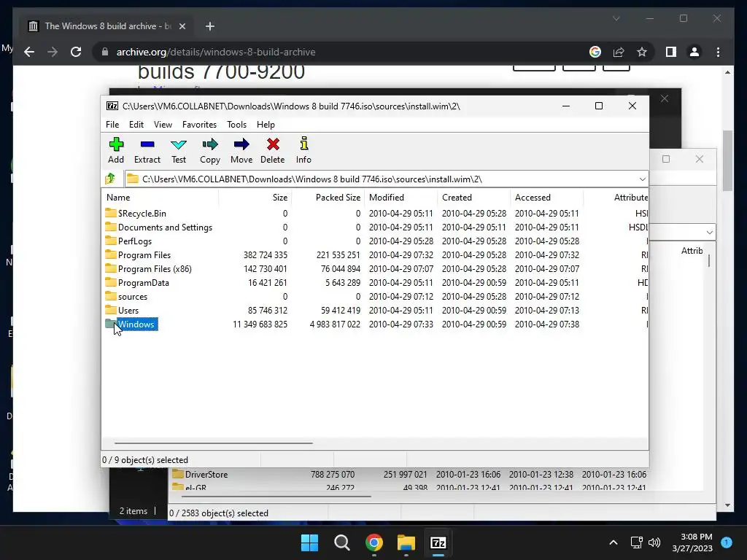747x560 pixels.
Task: Switch to Chrome in taskbar
Action: coord(374,542)
